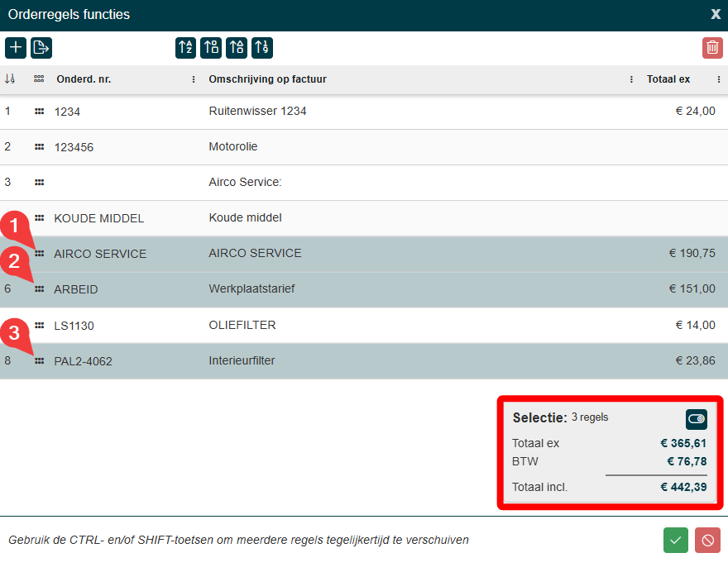Click the third sort icon in toolbar

coord(237,48)
